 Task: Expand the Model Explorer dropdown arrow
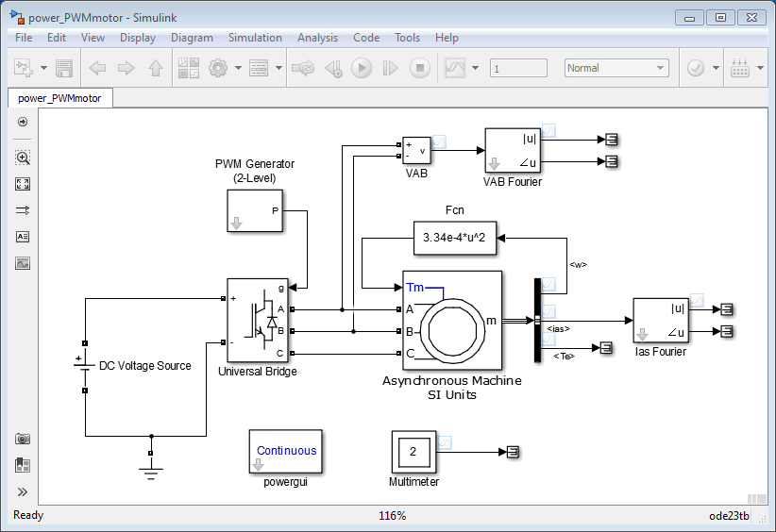[278, 68]
